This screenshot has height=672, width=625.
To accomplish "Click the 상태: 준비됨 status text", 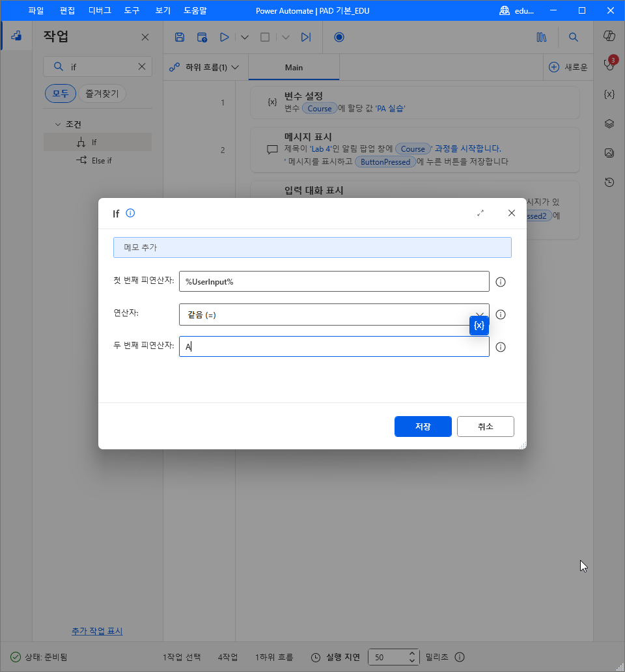I will point(46,657).
